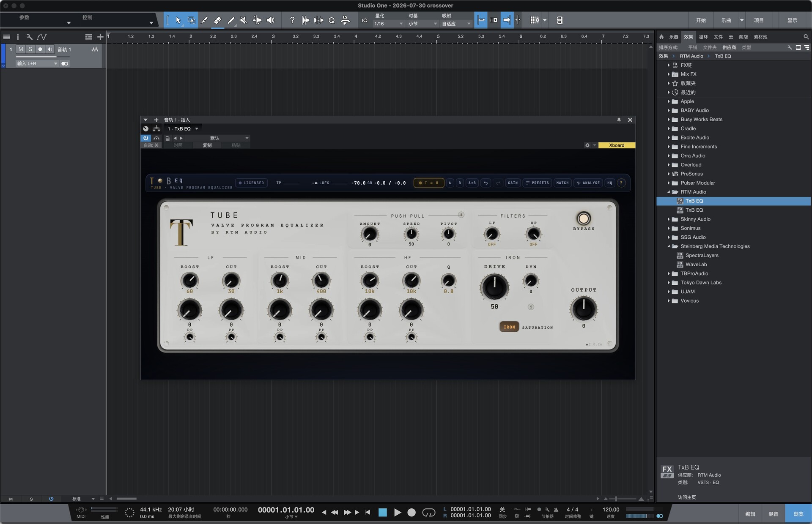This screenshot has height=524, width=812.
Task: Open the PRESETS menu in TxB EQ
Action: 537,183
